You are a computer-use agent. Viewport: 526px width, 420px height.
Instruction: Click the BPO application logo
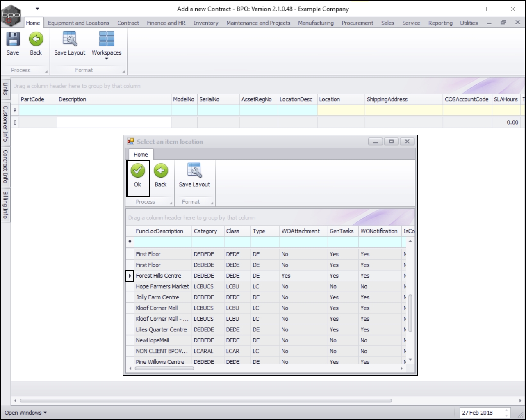point(11,15)
